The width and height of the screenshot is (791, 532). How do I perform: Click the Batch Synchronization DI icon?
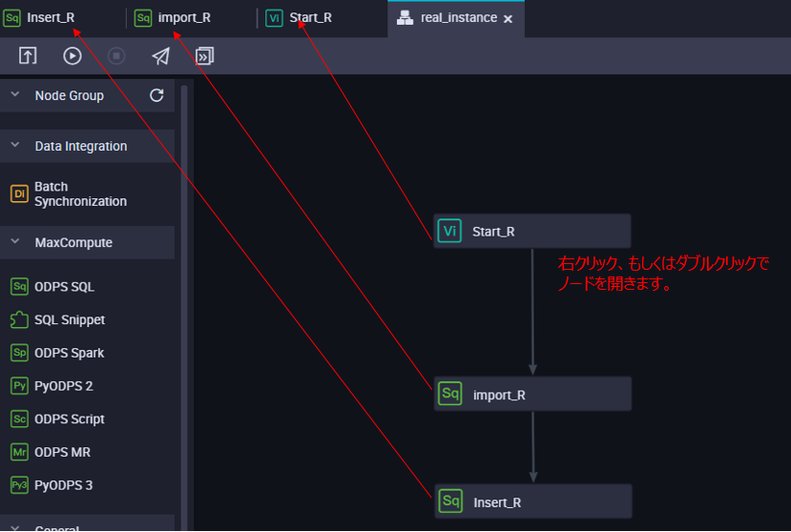coord(19,194)
